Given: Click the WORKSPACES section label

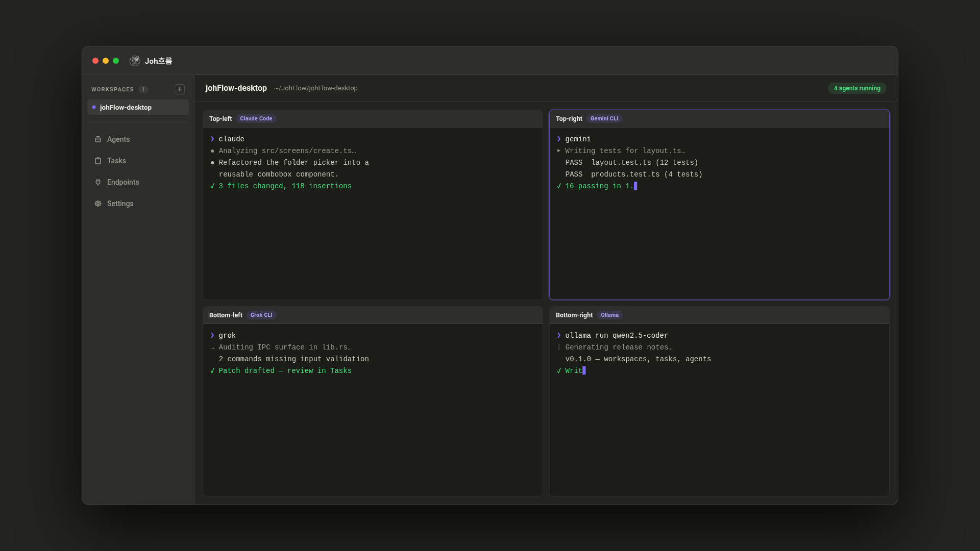Looking at the screenshot, I should point(112,89).
